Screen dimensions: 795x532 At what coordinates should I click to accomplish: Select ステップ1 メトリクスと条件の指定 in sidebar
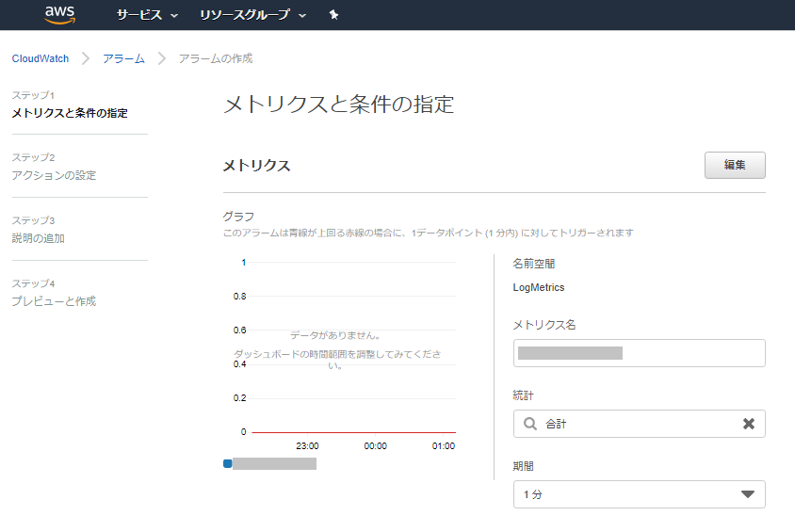tap(70, 105)
